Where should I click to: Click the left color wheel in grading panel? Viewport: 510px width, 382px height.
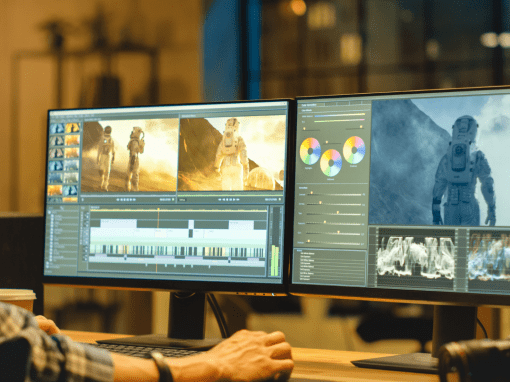pos(310,151)
